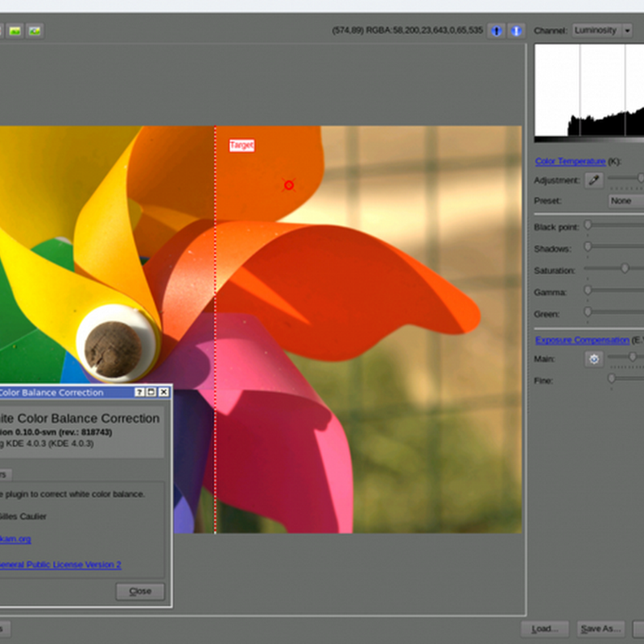The width and height of the screenshot is (644, 644).
Task: Click the Channel combo box arrow
Action: pyautogui.click(x=627, y=31)
